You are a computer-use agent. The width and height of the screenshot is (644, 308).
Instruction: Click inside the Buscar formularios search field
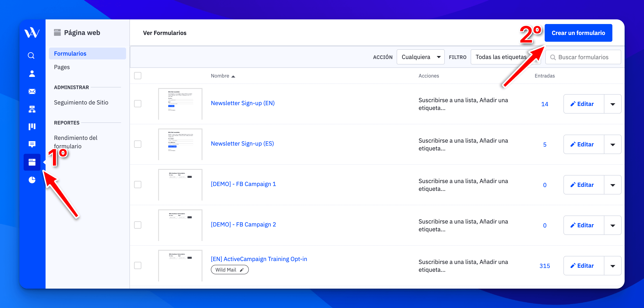pyautogui.click(x=583, y=57)
